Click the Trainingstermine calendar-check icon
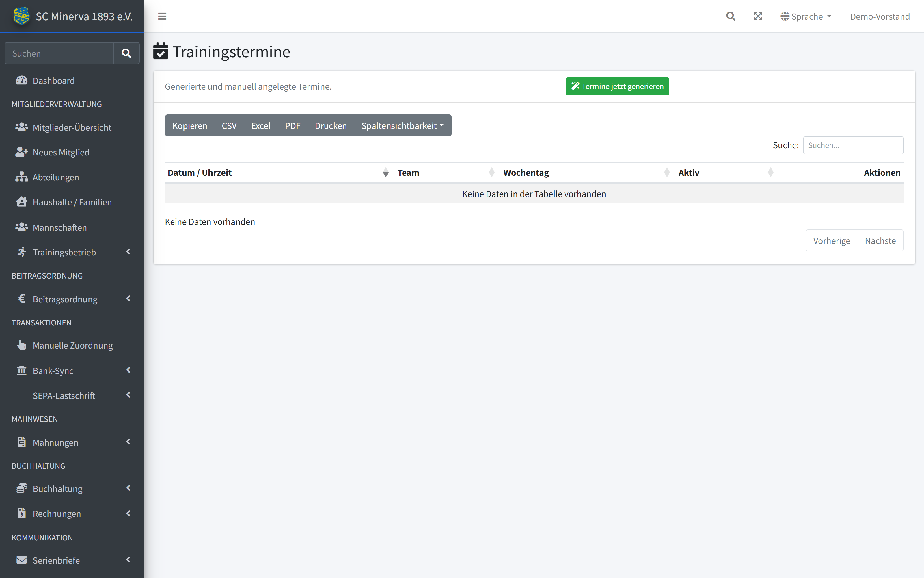Screen dimensions: 924x578 pyautogui.click(x=160, y=51)
